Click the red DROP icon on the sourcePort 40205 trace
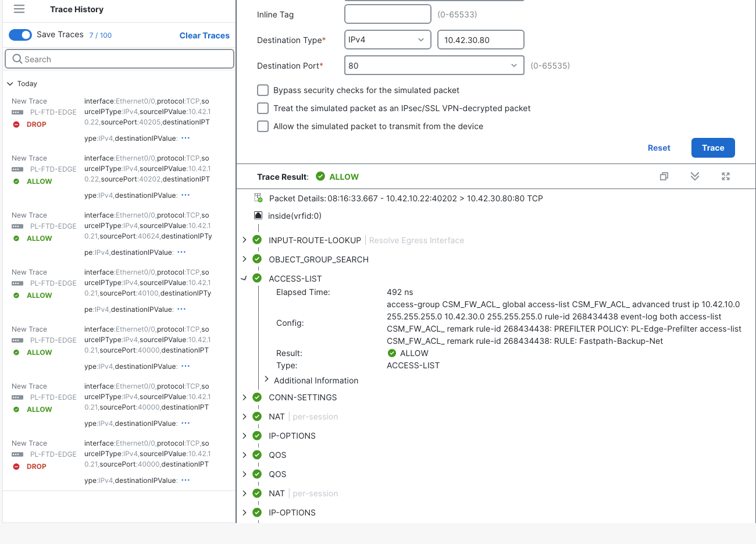The height and width of the screenshot is (544, 756). coord(16,125)
